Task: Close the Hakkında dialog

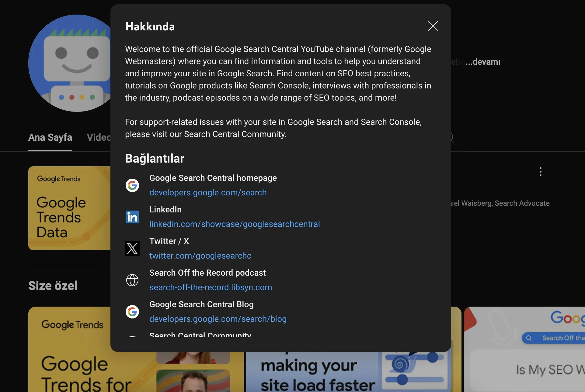Action: (433, 26)
